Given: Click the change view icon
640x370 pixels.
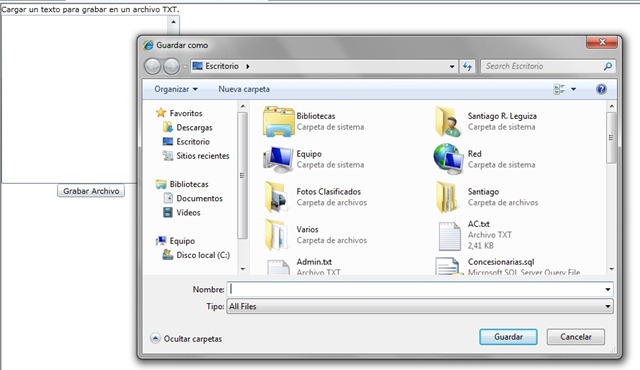Looking at the screenshot, I should 559,89.
